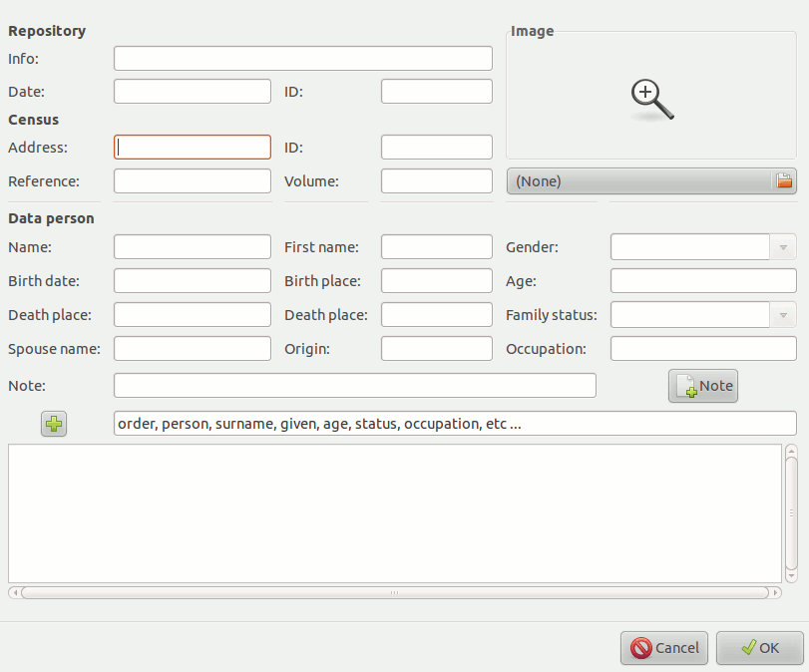The height and width of the screenshot is (672, 809).
Task: Select the Volume input field
Action: click(x=437, y=181)
